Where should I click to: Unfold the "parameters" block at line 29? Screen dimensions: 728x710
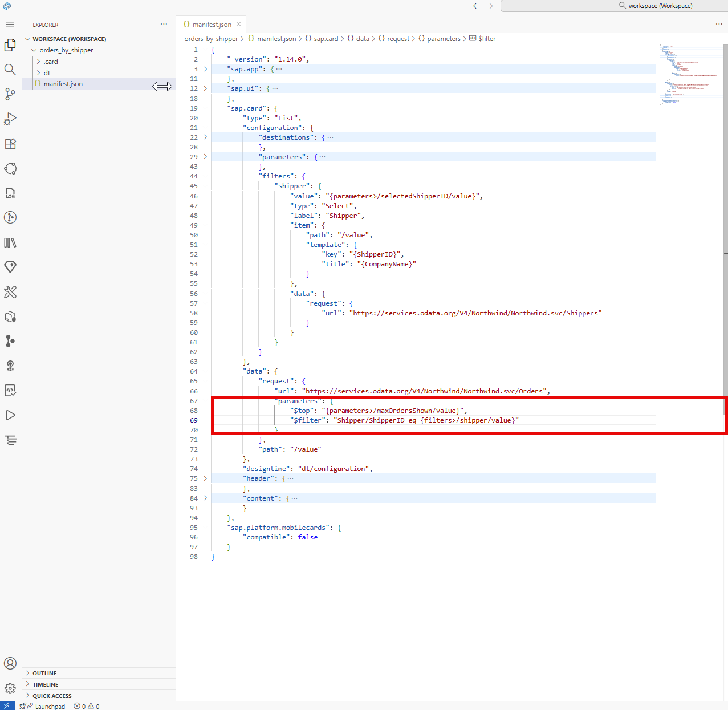(x=205, y=156)
